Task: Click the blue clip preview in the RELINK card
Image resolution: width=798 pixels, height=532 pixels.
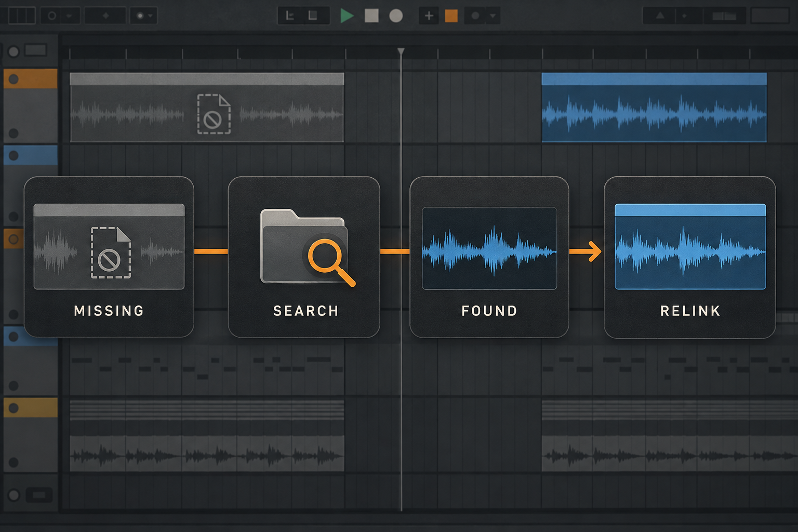Action: tap(690, 246)
